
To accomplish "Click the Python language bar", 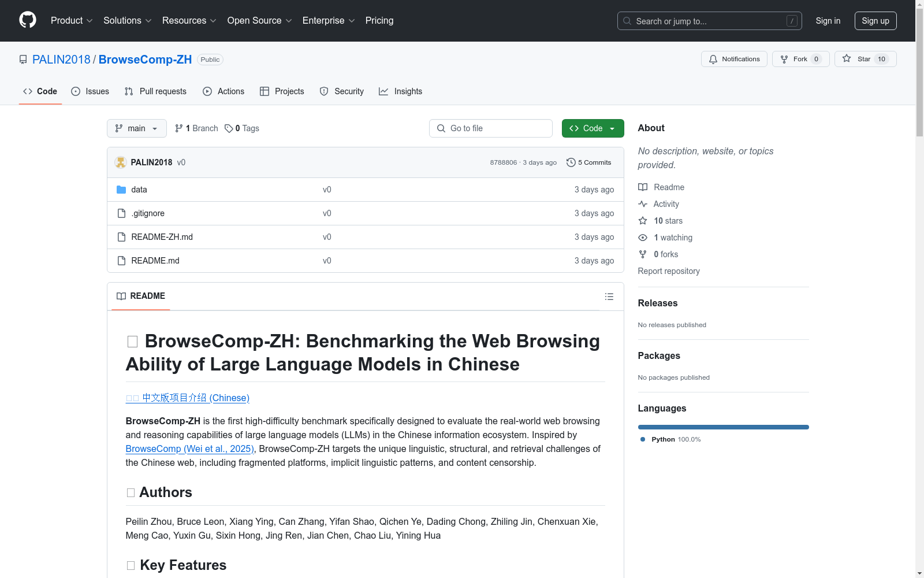I will coord(724,427).
